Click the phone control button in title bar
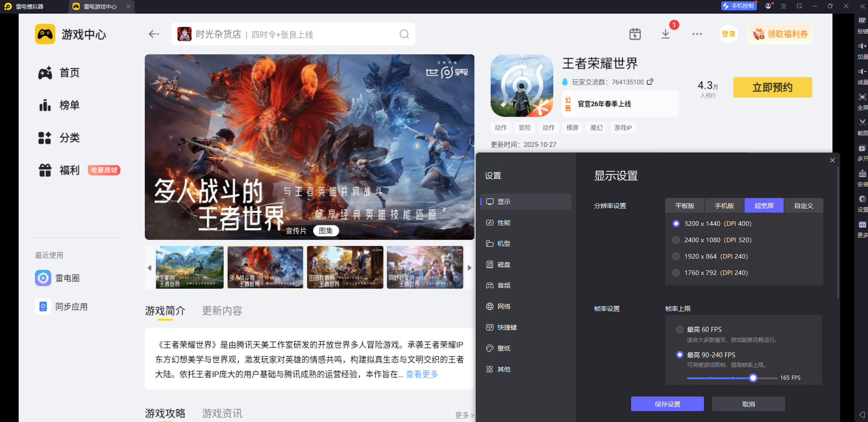This screenshot has height=422, width=868. coord(739,6)
